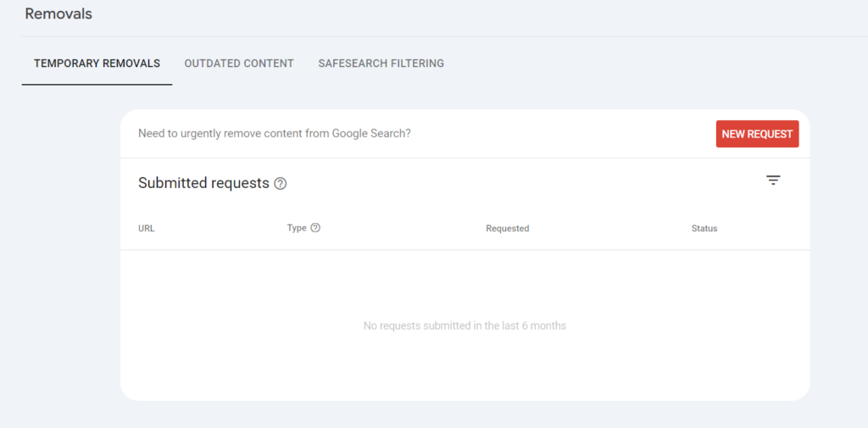Click the Removals page title
Viewport: 868px width, 428px height.
coord(58,14)
